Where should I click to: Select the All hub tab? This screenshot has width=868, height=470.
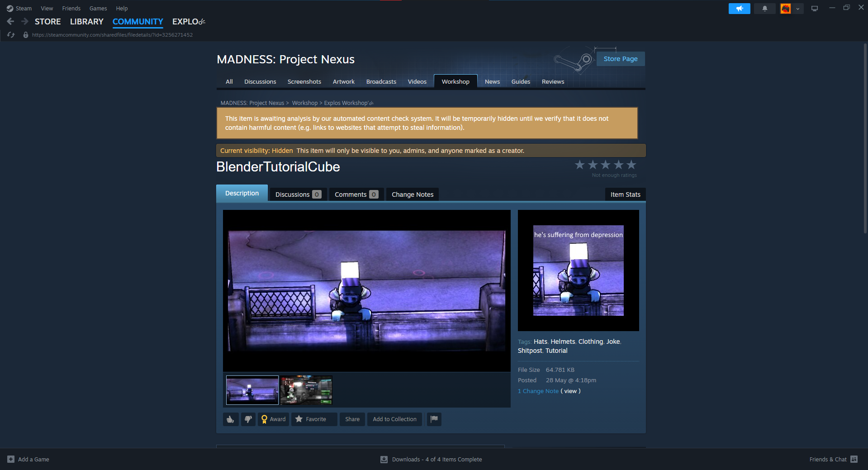[x=229, y=81]
